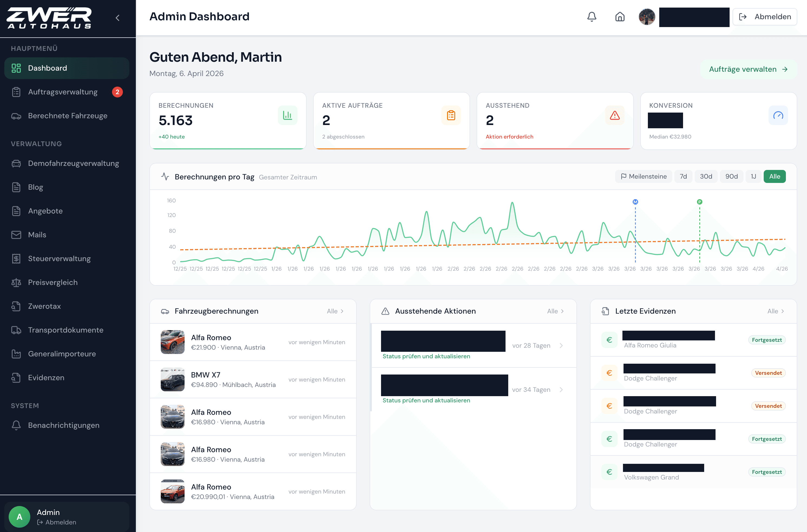Open Steuerverwaltung in the sidebar
The image size is (807, 532).
tap(59, 258)
